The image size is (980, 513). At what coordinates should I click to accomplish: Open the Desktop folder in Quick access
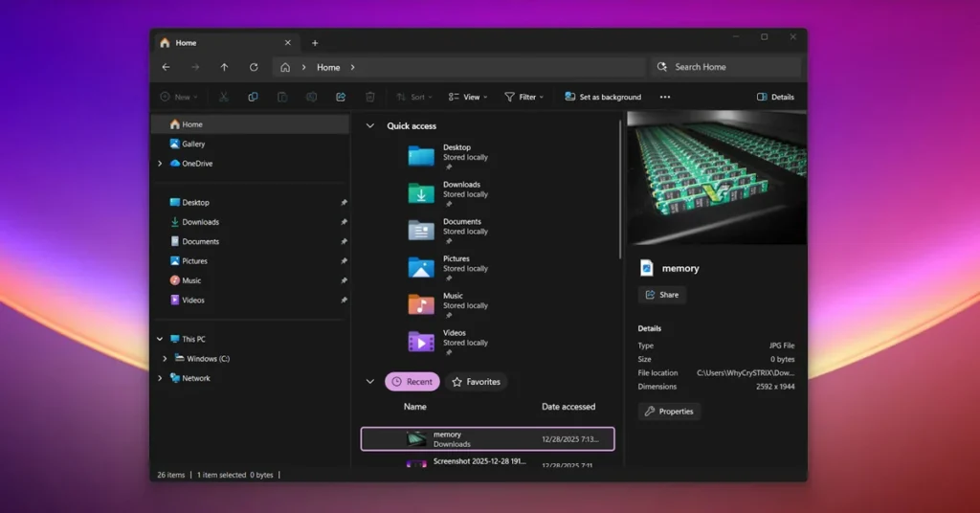point(448,156)
